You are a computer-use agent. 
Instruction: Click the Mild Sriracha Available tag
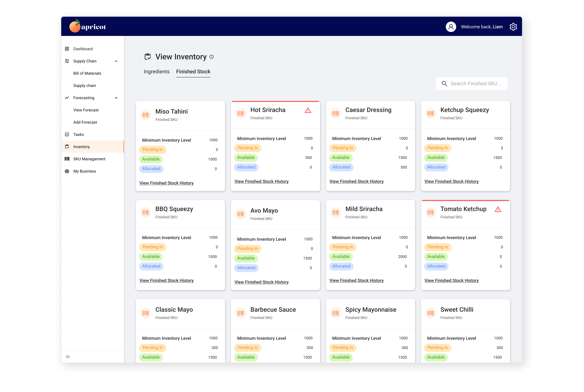[341, 257]
